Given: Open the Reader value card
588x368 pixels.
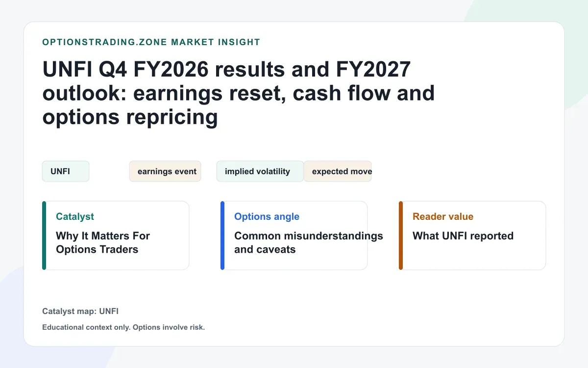Looking at the screenshot, I should coord(472,236).
